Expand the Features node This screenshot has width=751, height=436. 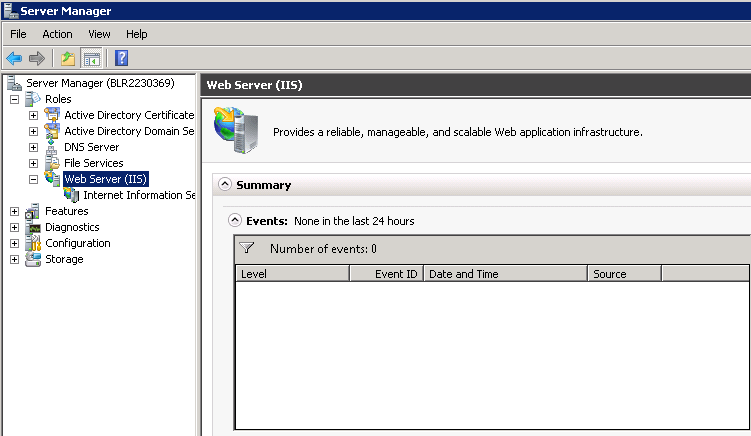point(14,211)
